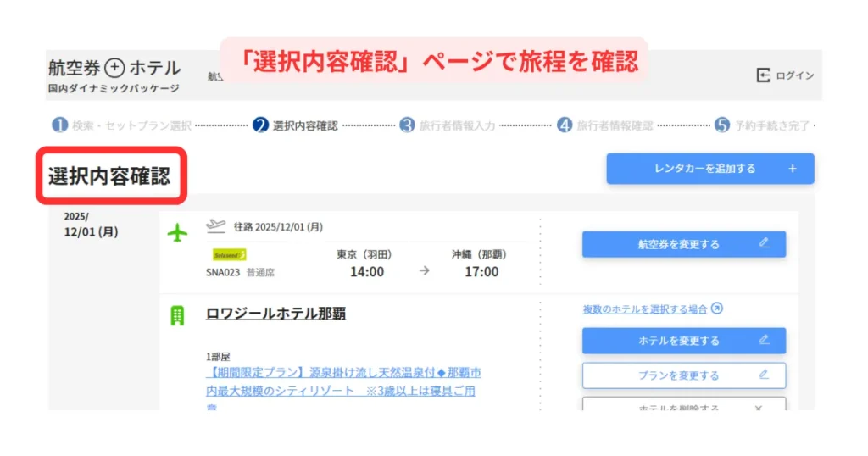
Task: Select step 3 旅行者情報入力
Action: point(449,125)
